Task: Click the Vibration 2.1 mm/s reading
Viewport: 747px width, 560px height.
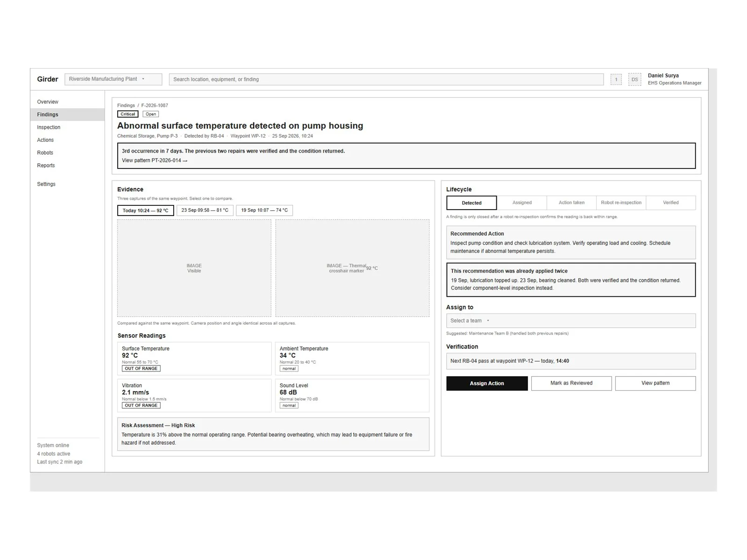Action: pyautogui.click(x=135, y=392)
